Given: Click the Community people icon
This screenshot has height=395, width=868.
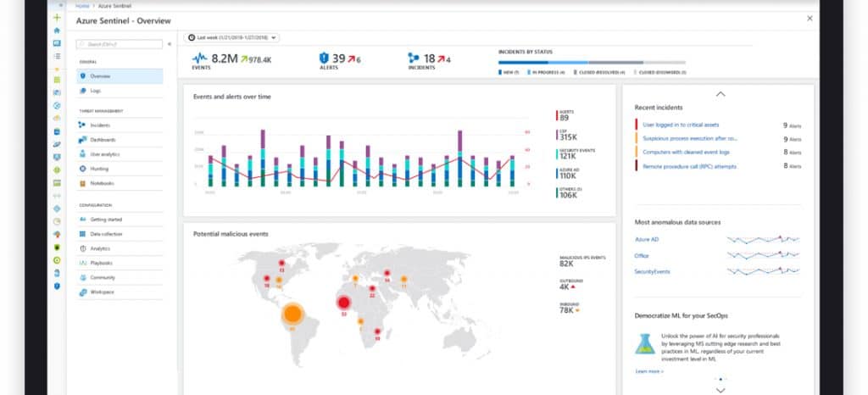Looking at the screenshot, I should pos(82,277).
